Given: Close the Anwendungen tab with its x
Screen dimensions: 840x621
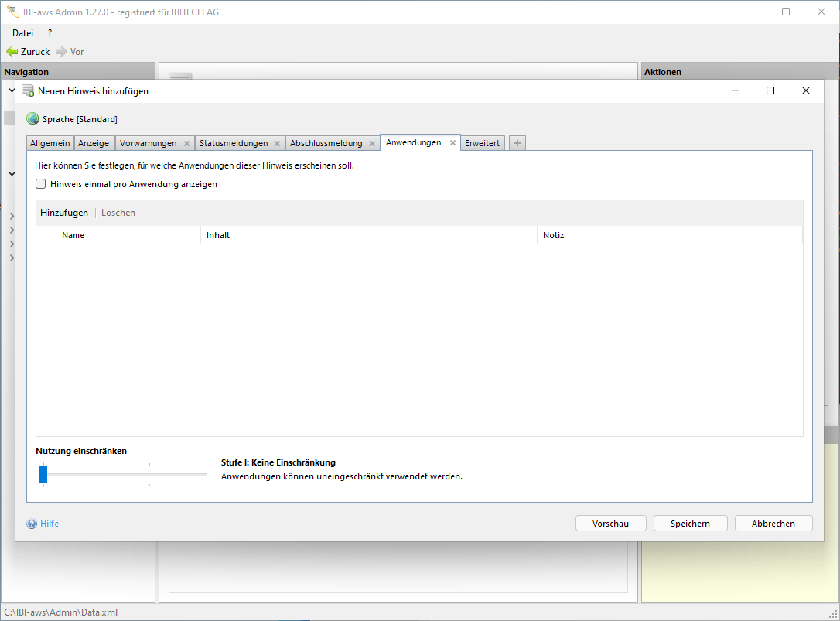Looking at the screenshot, I should [452, 143].
